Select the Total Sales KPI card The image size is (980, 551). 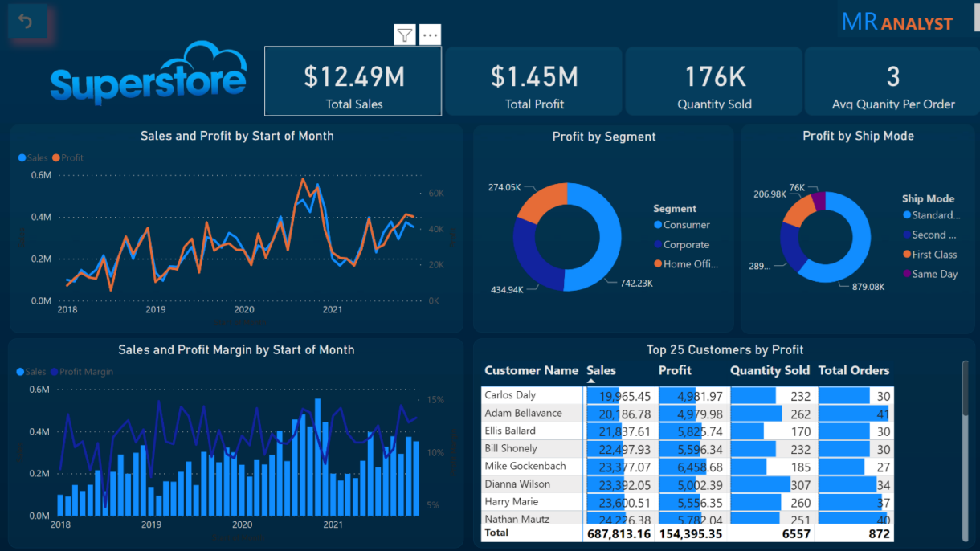coord(353,81)
